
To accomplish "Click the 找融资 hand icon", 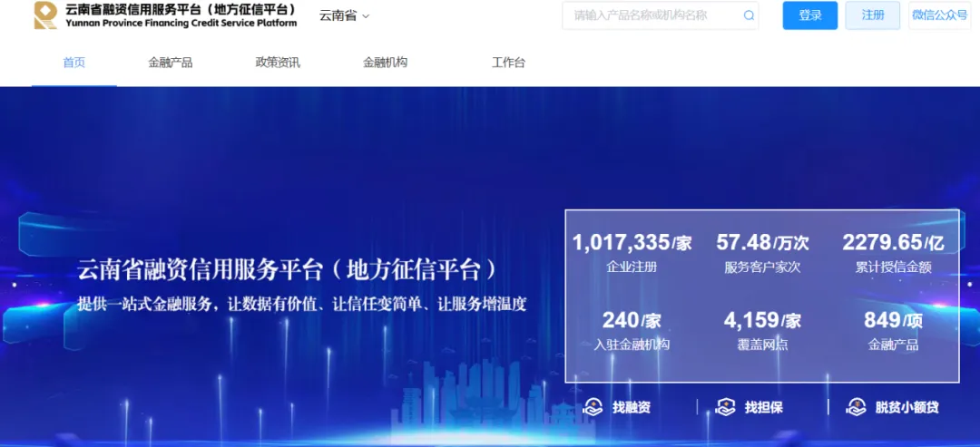I will 592,408.
